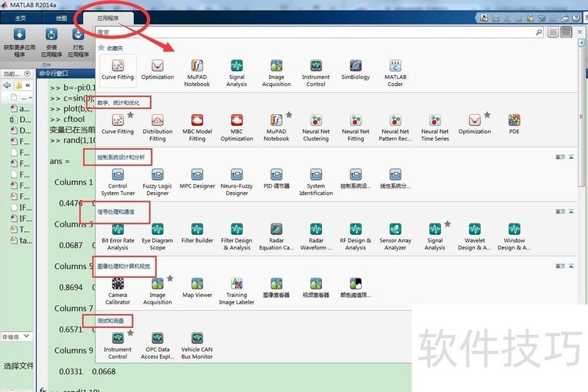
Task: Collapse the 控制系统设计和分析 section
Action: [x=571, y=157]
